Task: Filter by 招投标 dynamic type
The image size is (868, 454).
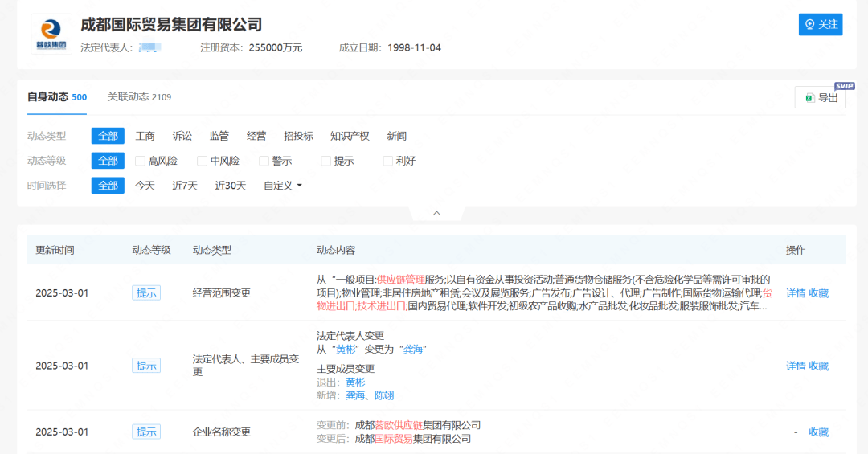Action: [x=298, y=136]
